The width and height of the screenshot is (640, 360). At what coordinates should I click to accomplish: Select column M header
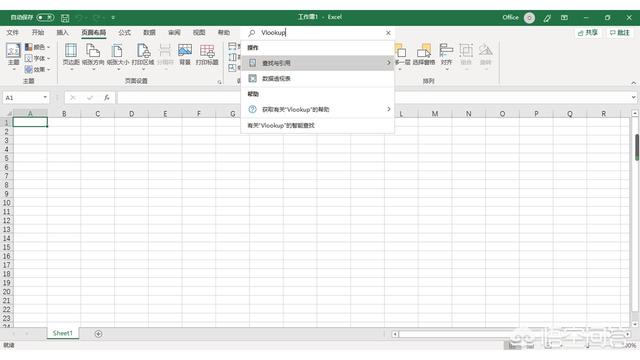435,113
